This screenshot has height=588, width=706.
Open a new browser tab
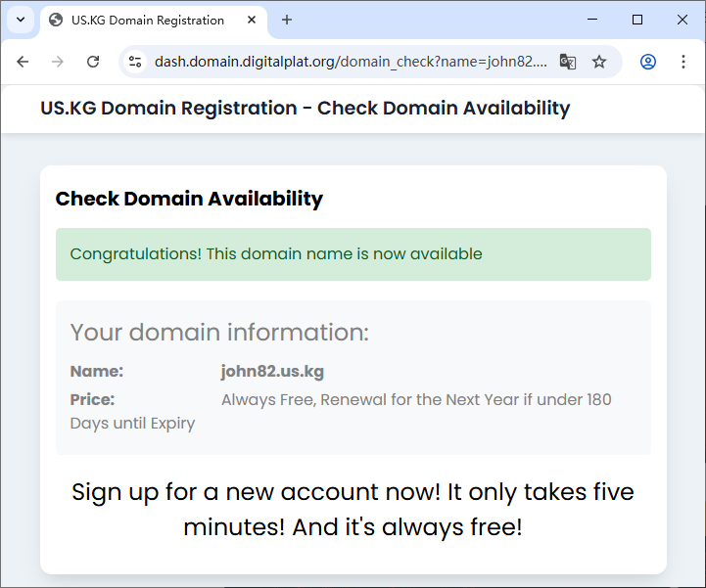(287, 20)
